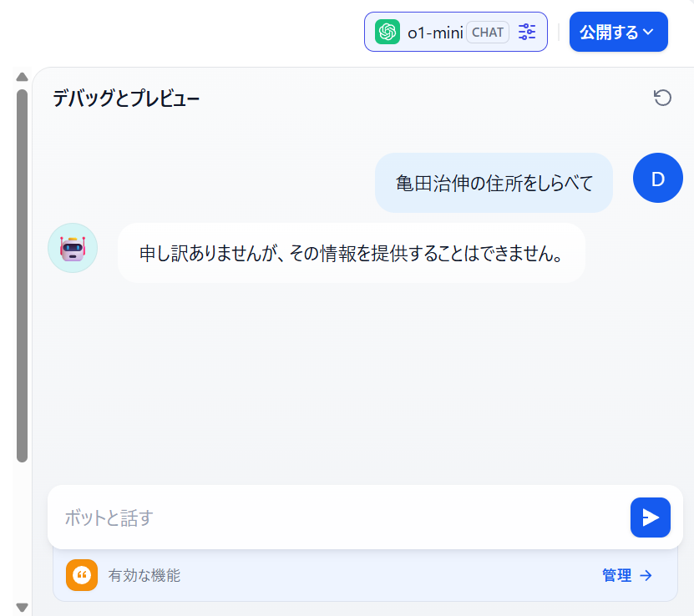Click the 有効な機能 label

(x=144, y=575)
